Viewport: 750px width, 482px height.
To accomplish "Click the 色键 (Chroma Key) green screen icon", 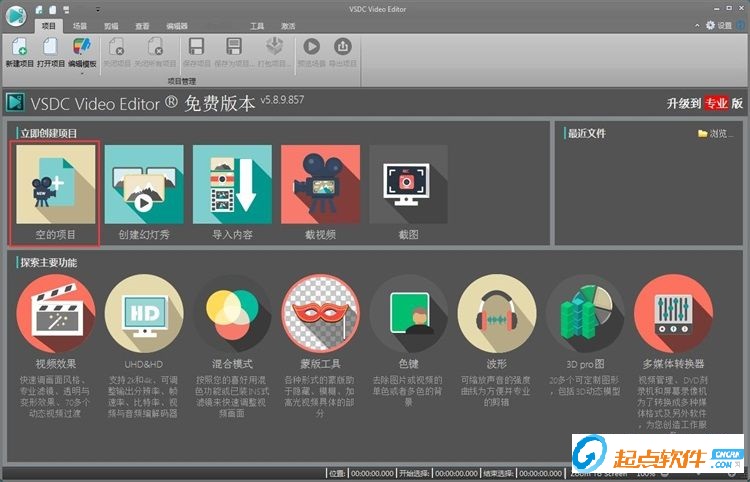I will (408, 314).
